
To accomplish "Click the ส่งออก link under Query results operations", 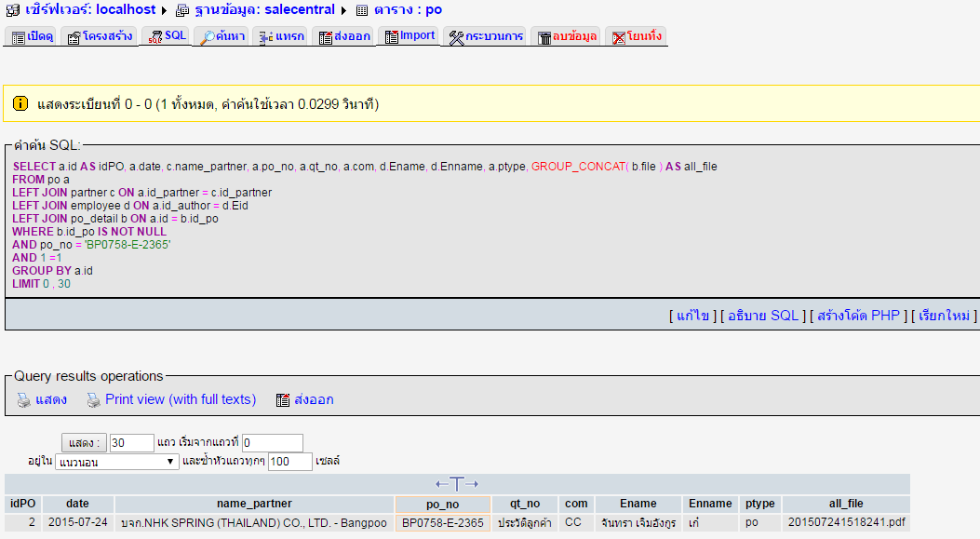I will (x=314, y=399).
